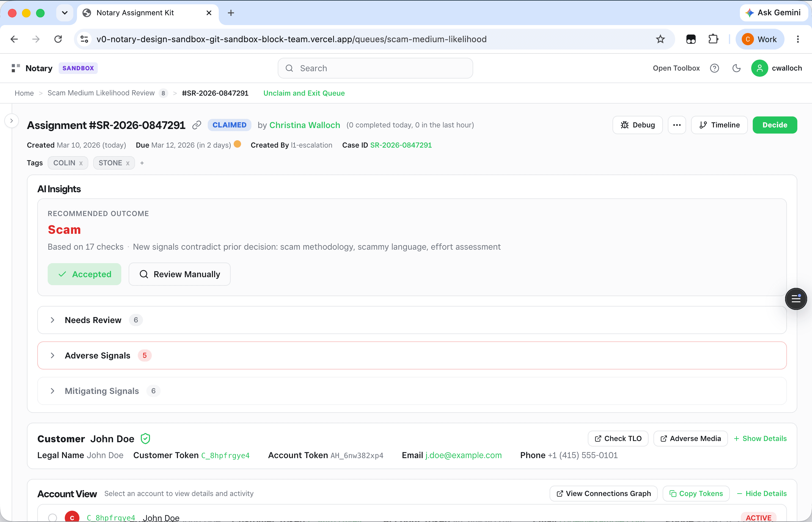This screenshot has width=812, height=522.
Task: Expand the Needs Review section
Action: pos(411,320)
